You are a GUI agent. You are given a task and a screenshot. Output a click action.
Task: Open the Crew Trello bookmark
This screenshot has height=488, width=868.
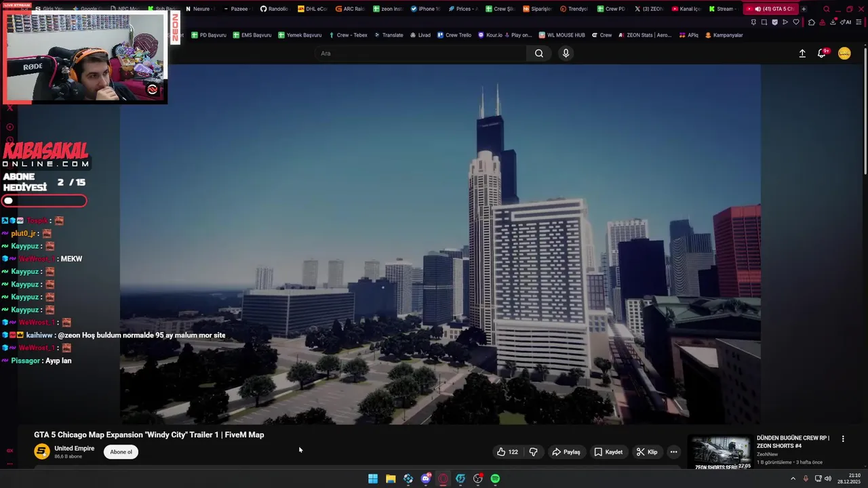tap(454, 35)
